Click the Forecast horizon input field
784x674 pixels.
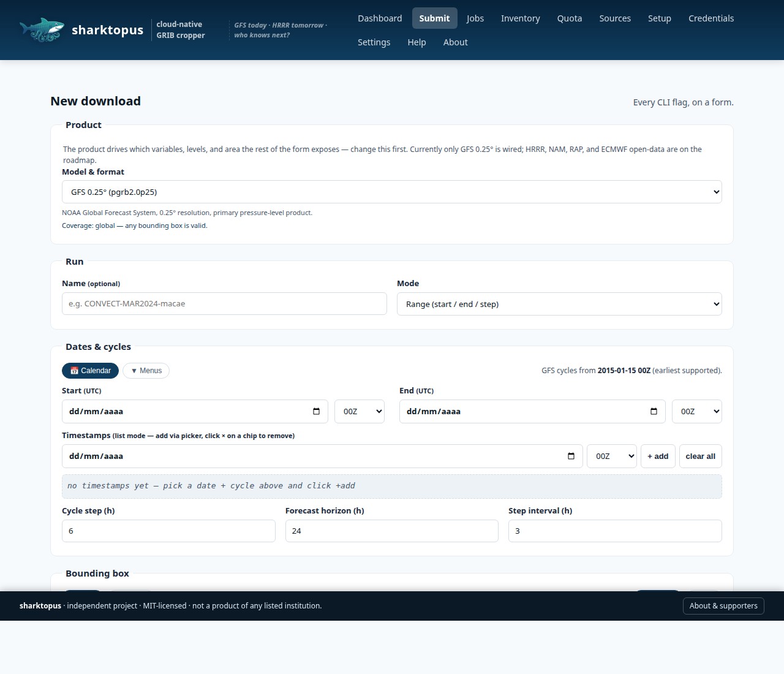[x=391, y=531]
